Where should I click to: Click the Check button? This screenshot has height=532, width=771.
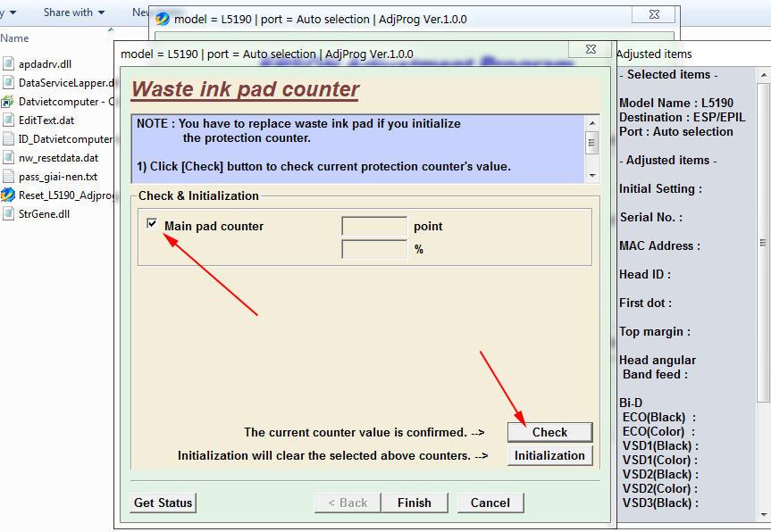tap(549, 432)
